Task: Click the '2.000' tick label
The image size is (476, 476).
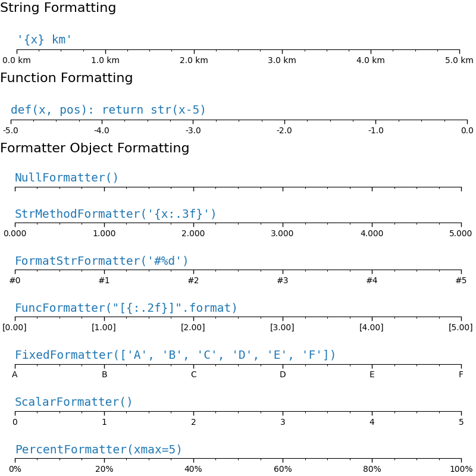Action: tap(193, 233)
